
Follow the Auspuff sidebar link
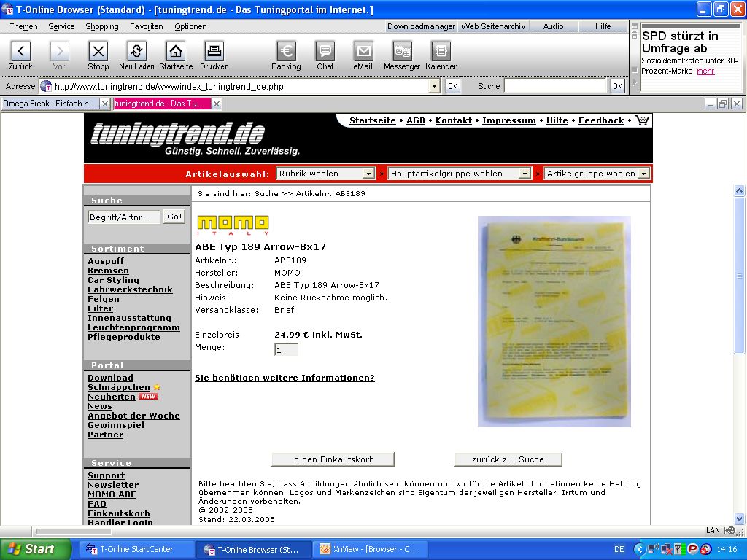click(x=106, y=261)
